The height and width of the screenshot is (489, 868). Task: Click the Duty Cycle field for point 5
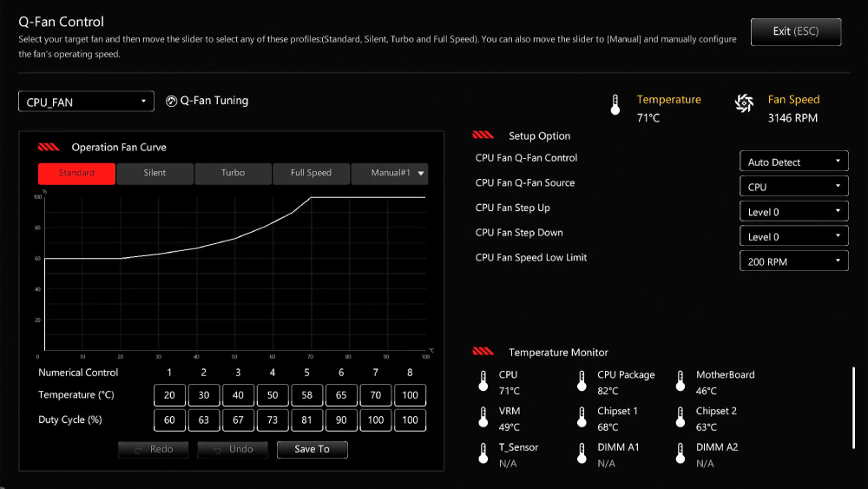pos(306,420)
